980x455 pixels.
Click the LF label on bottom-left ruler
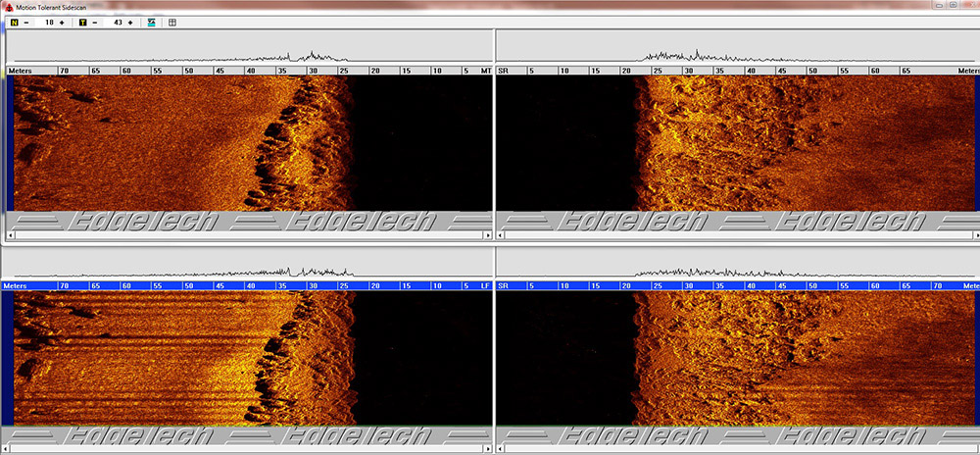point(485,285)
